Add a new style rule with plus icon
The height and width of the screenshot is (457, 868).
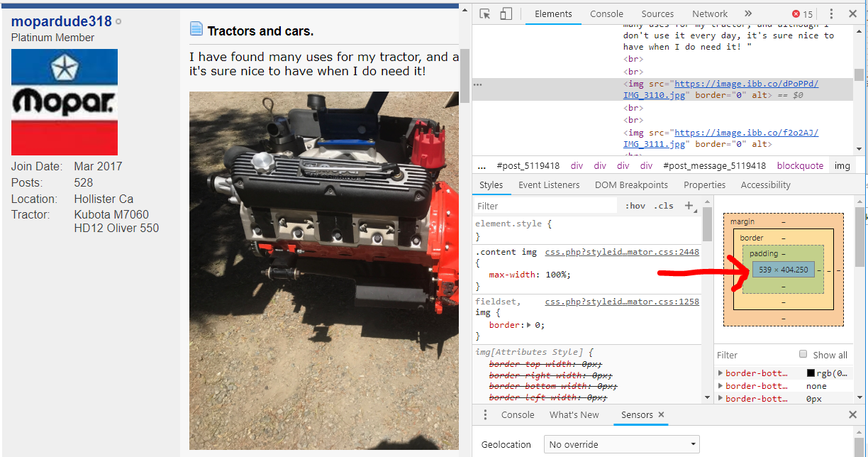click(689, 206)
